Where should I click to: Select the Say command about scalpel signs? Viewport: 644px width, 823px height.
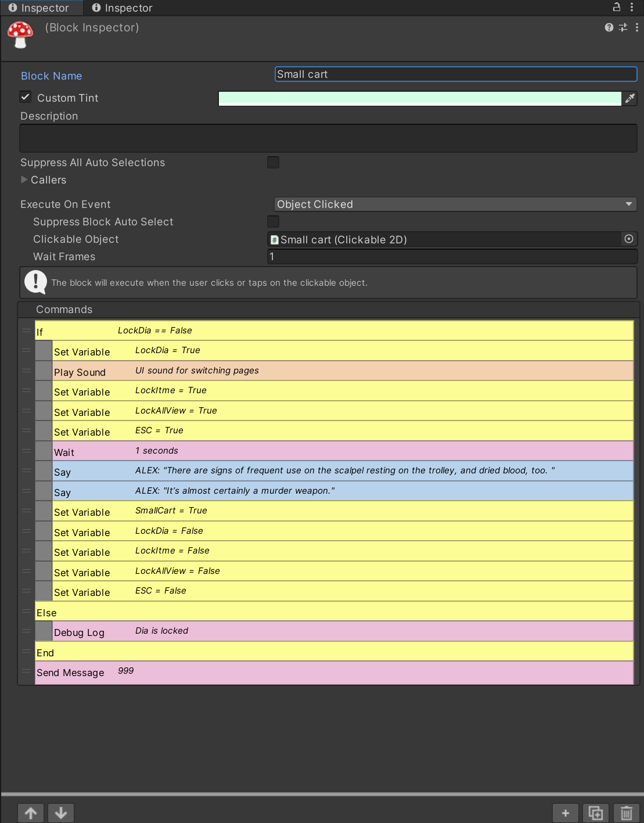343,471
